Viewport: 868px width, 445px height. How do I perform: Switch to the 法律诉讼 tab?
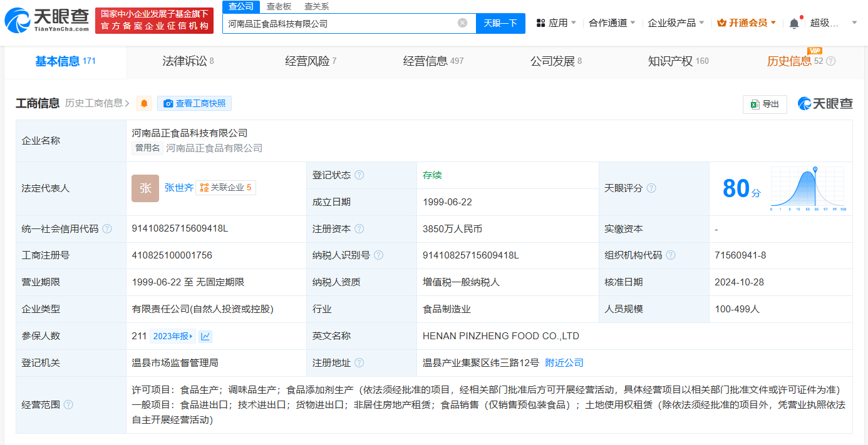coord(188,61)
